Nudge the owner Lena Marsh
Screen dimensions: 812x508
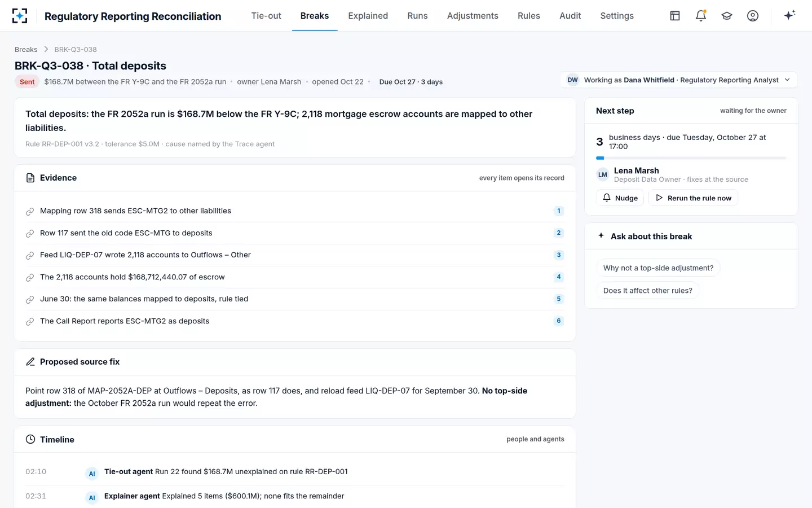620,198
